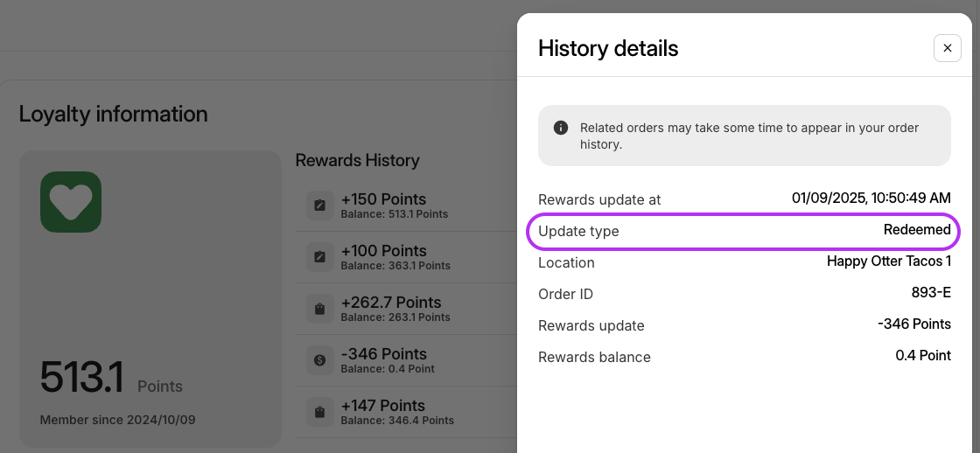Click the Order ID value 893-E
This screenshot has height=453, width=980.
(x=931, y=292)
